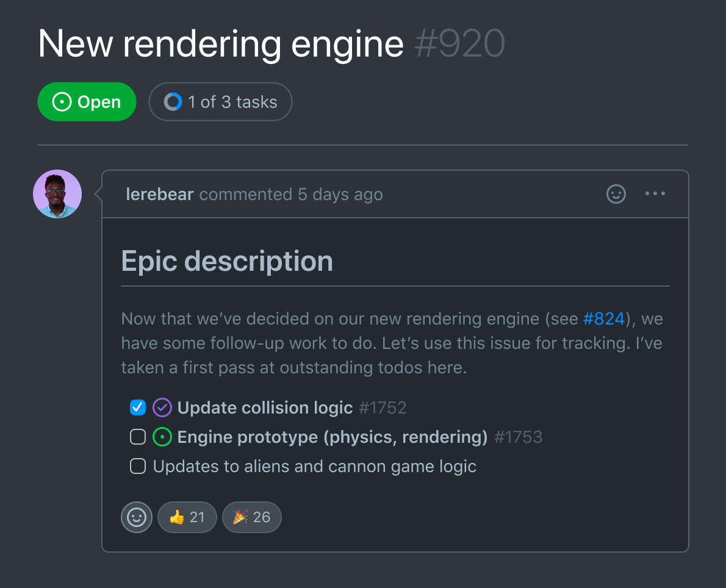The image size is (726, 588).
Task: Click the purple closed-issue icon beside Update collision logic
Action: 162,407
